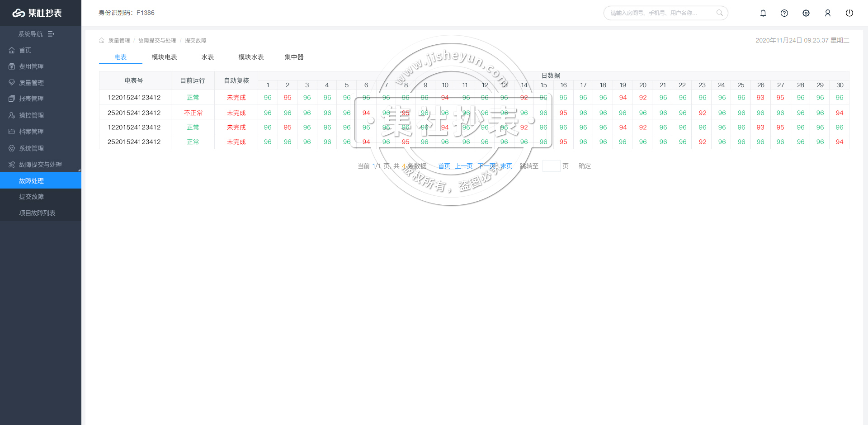Expand the 报表管理 sidebar menu

pyautogui.click(x=31, y=99)
